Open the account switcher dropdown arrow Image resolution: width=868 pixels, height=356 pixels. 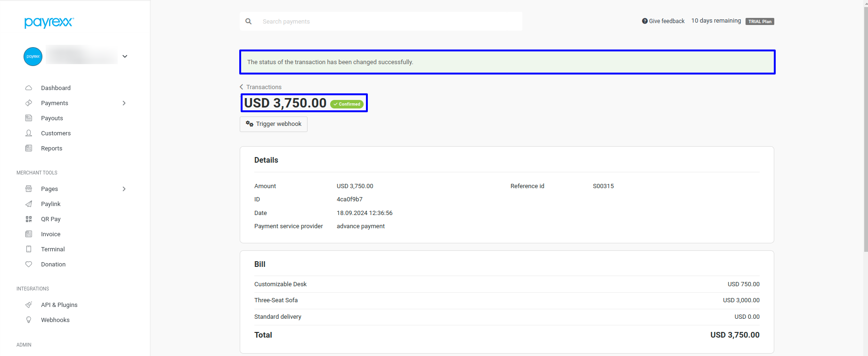[125, 56]
